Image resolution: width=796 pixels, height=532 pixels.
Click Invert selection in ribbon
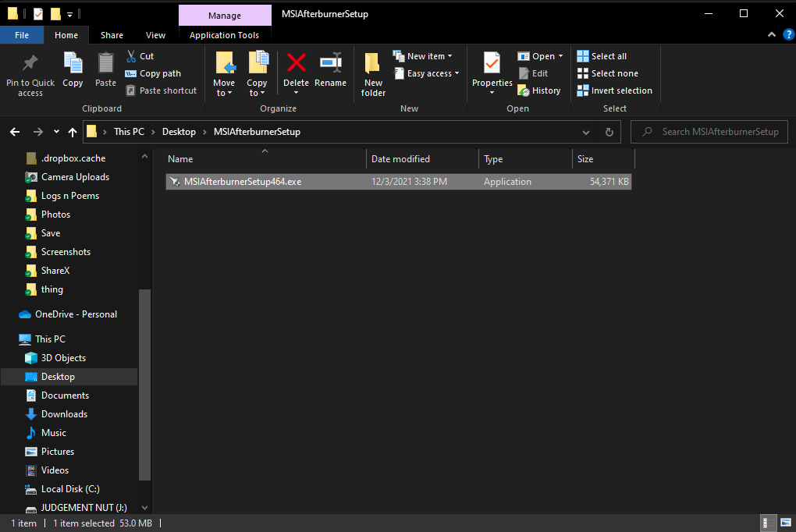[x=615, y=90]
